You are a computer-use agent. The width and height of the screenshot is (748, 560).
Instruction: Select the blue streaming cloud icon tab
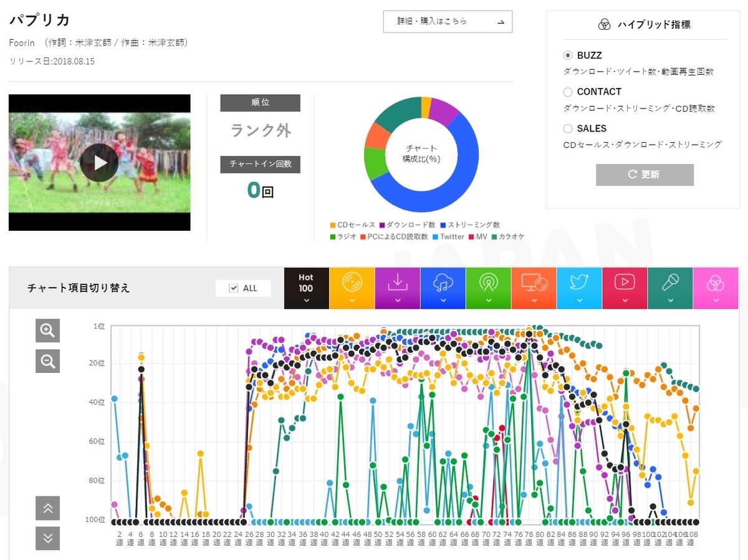tap(443, 288)
